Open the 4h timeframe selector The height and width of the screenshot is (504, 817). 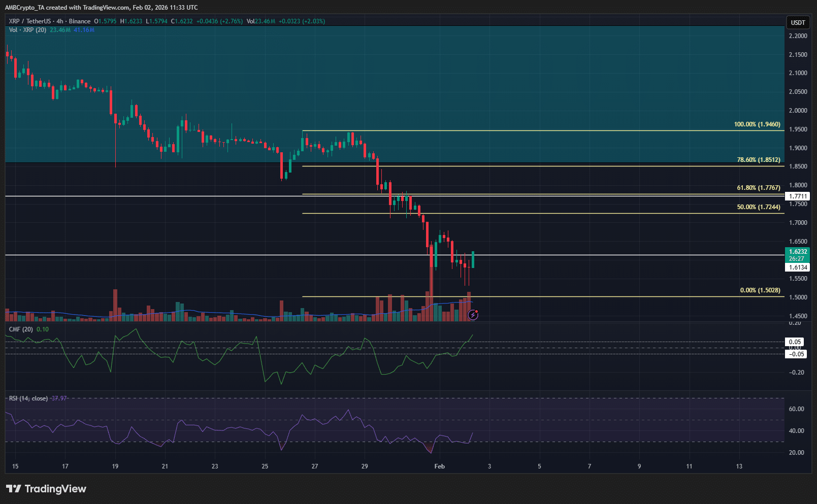[x=59, y=21]
